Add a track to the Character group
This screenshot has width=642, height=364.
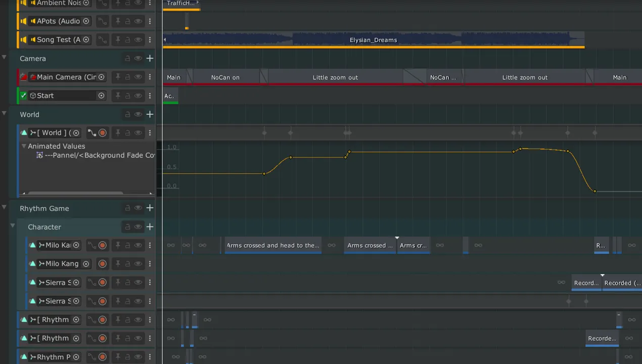tap(150, 227)
